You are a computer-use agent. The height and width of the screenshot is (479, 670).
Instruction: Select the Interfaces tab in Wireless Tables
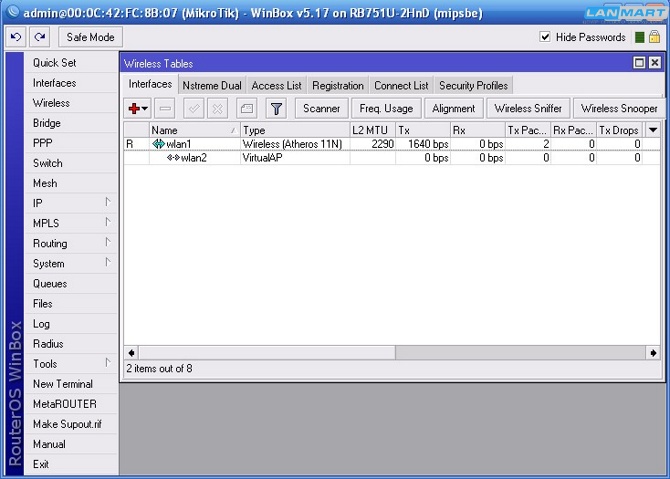point(150,84)
